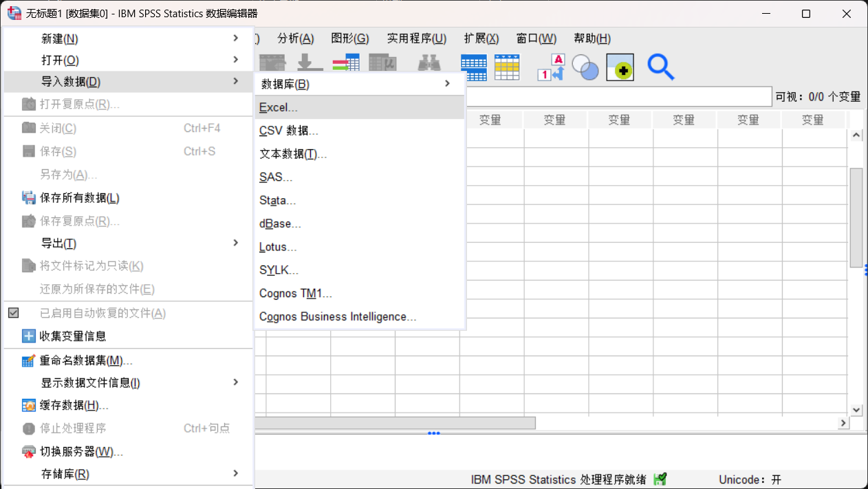Click 收集变量信息 menu entry
Screen dimensions: 868x489
129,336
